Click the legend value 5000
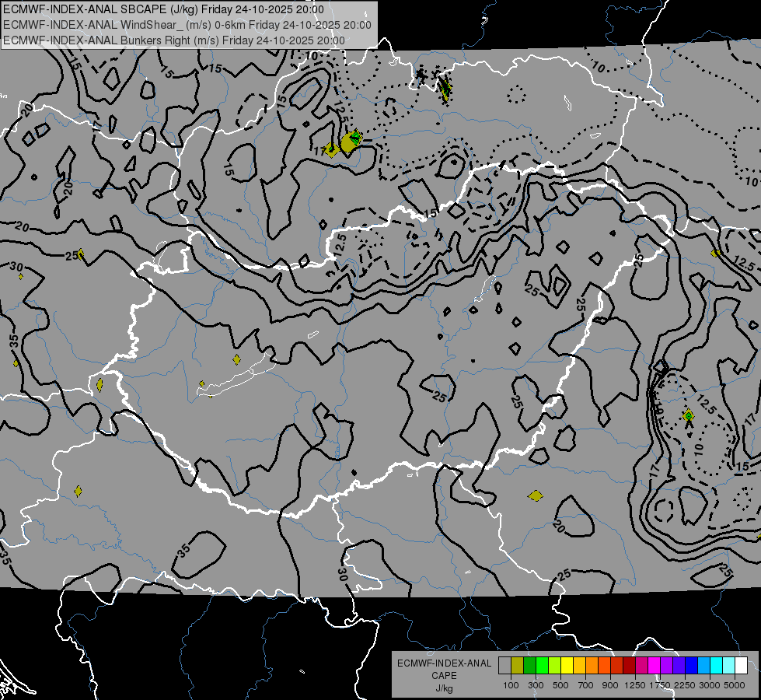Screen dimensions: 761x700 735,685
